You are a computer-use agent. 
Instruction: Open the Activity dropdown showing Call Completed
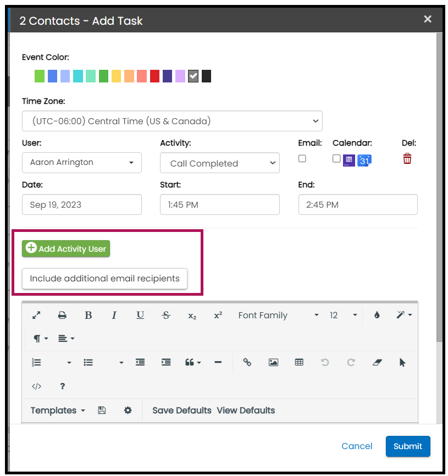click(x=220, y=163)
